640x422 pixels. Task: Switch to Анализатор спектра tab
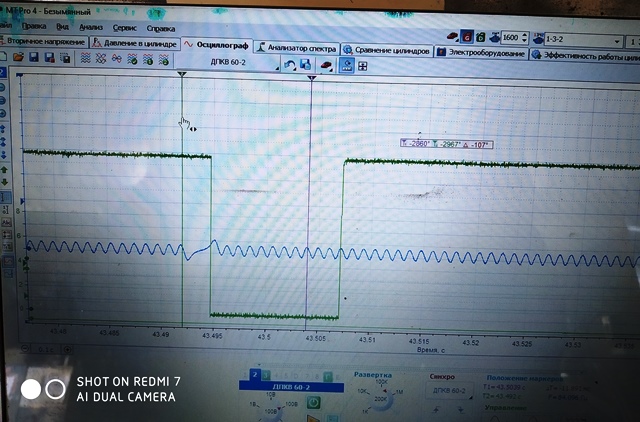(x=297, y=48)
